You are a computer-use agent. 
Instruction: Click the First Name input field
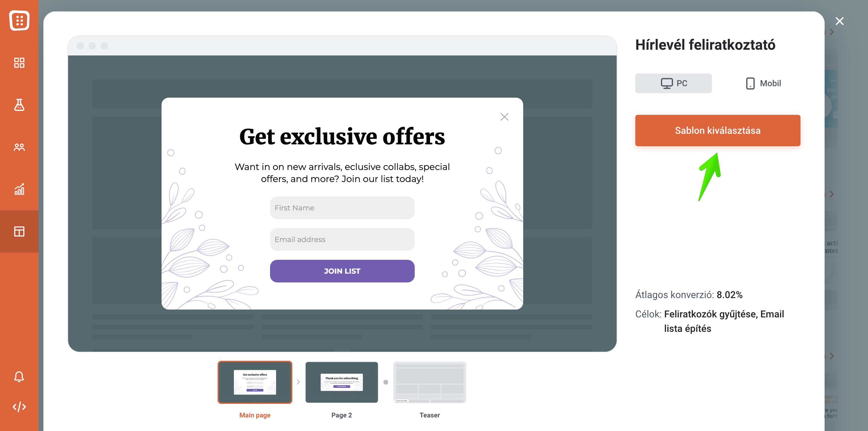click(342, 208)
